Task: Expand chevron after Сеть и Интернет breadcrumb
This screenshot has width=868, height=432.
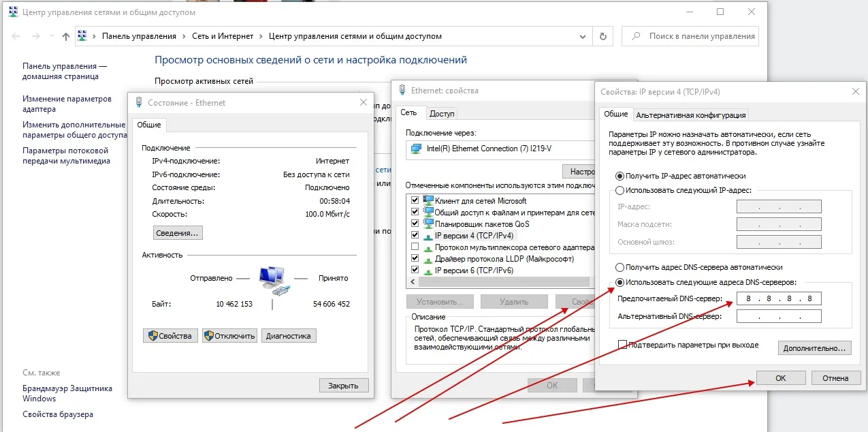Action: pos(261,37)
